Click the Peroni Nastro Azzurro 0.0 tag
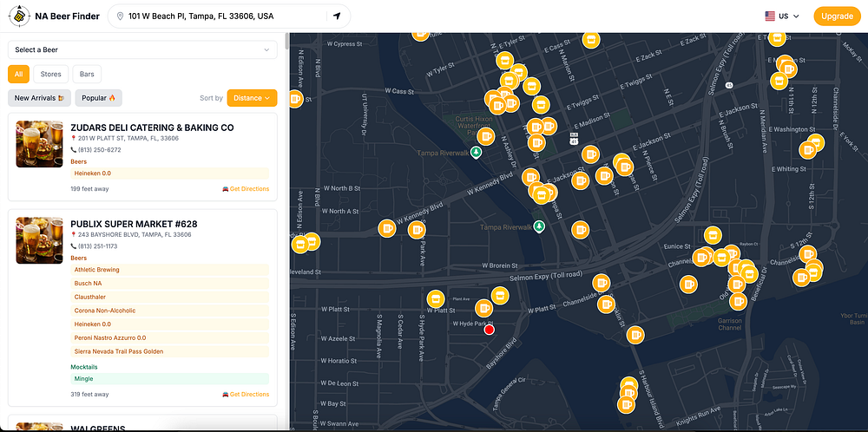This screenshot has width=868, height=432. tap(170, 338)
